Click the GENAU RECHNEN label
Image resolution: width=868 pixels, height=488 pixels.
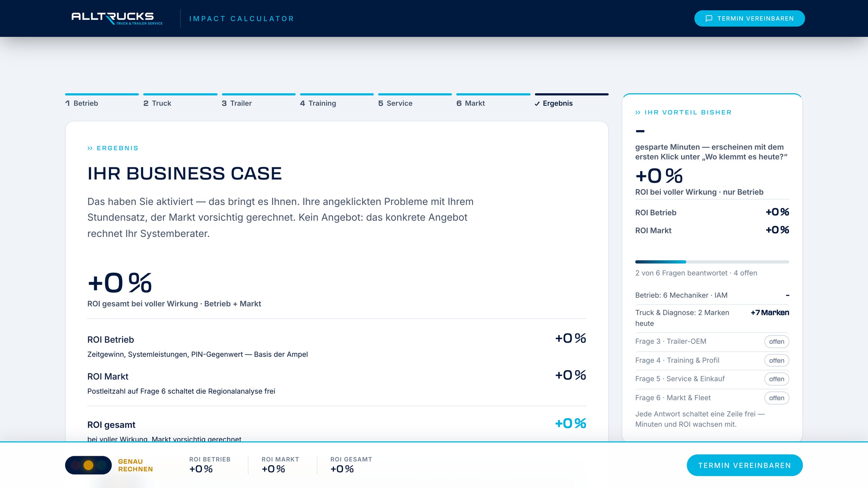pos(136,465)
